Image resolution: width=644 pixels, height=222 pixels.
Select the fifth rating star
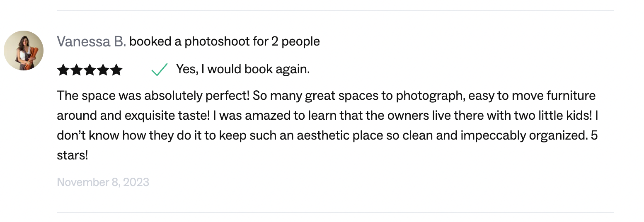116,70
